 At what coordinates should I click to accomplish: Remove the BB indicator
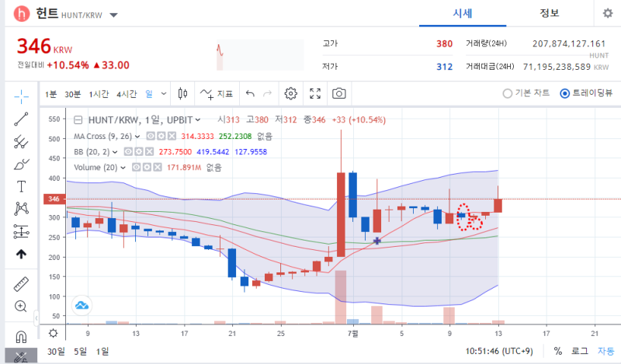coord(149,151)
